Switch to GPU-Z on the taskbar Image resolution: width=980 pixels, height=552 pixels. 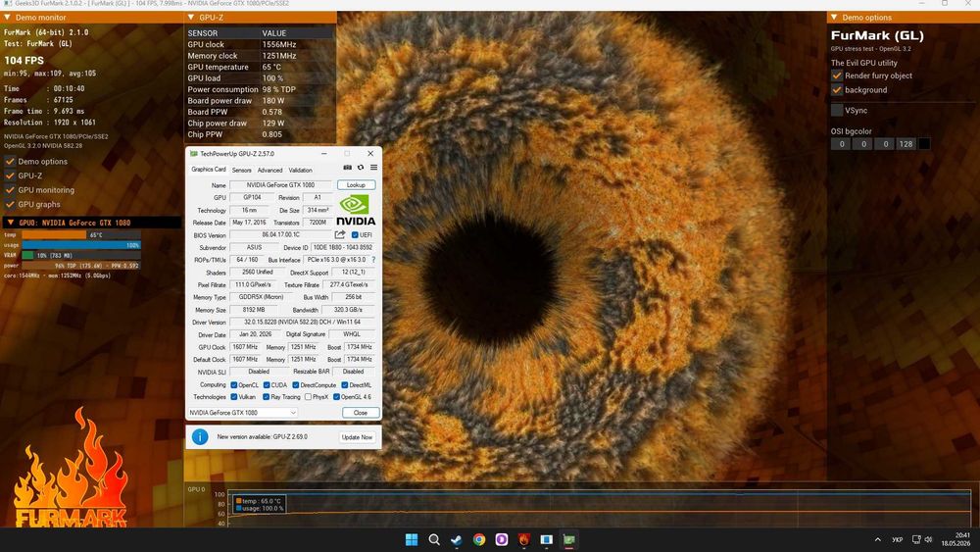coord(568,540)
